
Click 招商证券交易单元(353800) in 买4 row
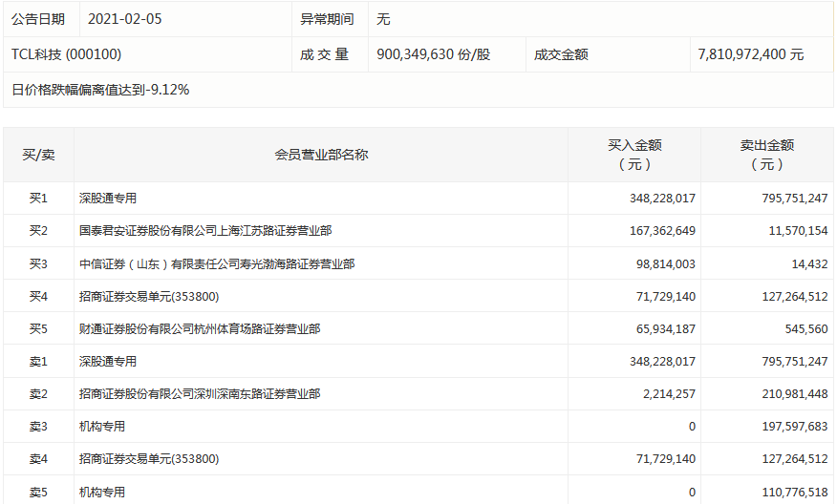click(149, 296)
